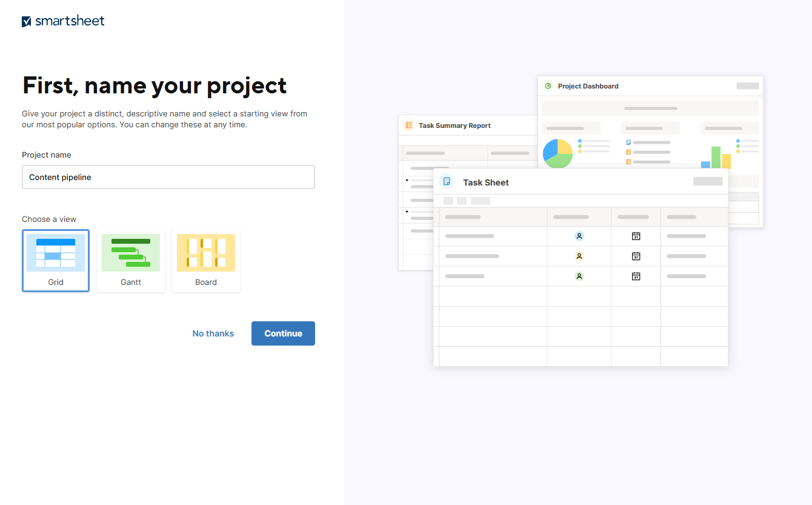Click the first row calendar icon

point(636,236)
